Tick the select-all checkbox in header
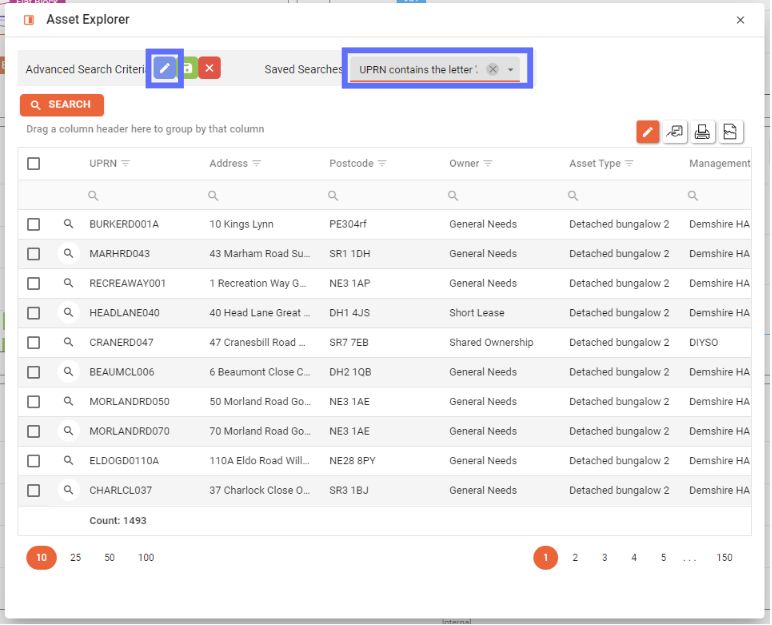 point(34,164)
